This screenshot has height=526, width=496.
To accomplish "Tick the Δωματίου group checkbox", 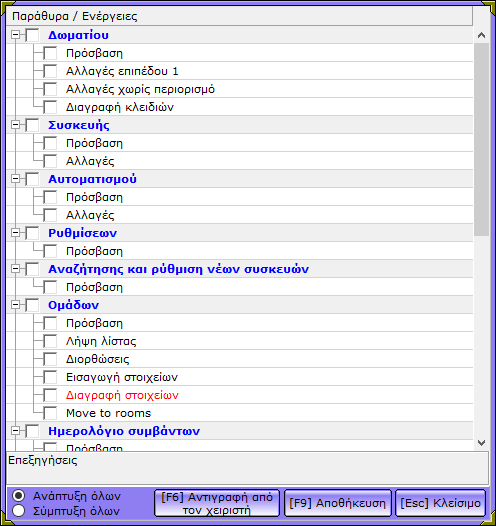I will (x=33, y=35).
